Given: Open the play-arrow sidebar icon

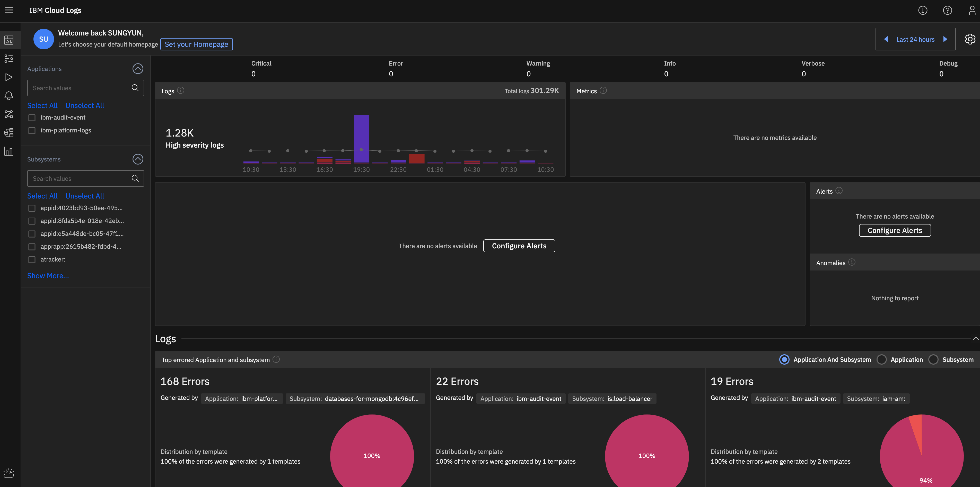Looking at the screenshot, I should [9, 77].
